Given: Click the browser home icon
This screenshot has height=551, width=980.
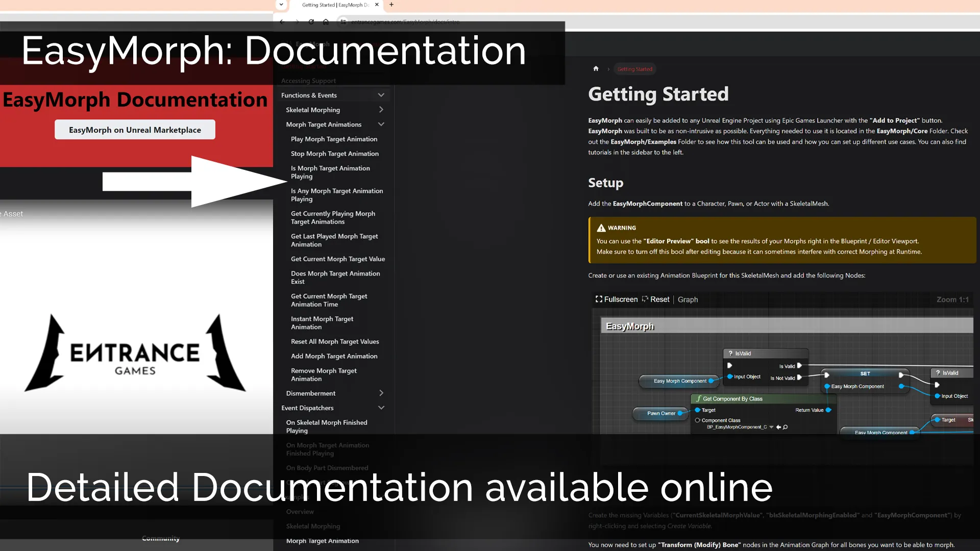Looking at the screenshot, I should click(326, 22).
